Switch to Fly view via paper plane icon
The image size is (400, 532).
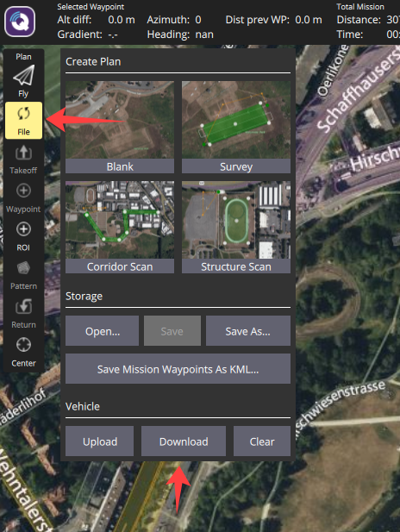click(23, 81)
